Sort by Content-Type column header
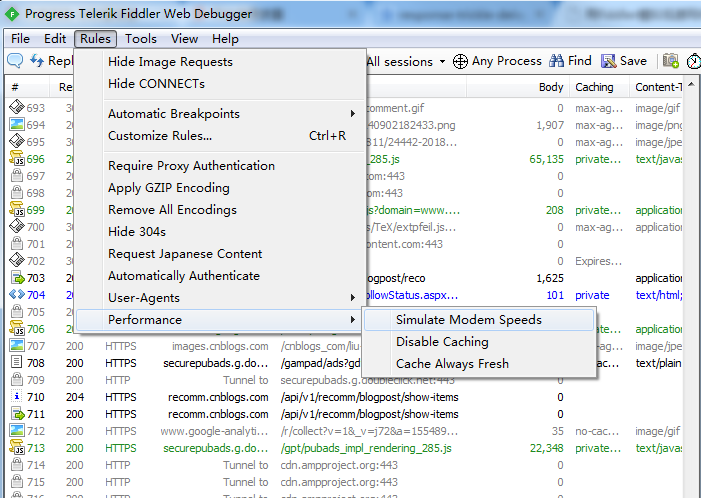 tap(656, 87)
